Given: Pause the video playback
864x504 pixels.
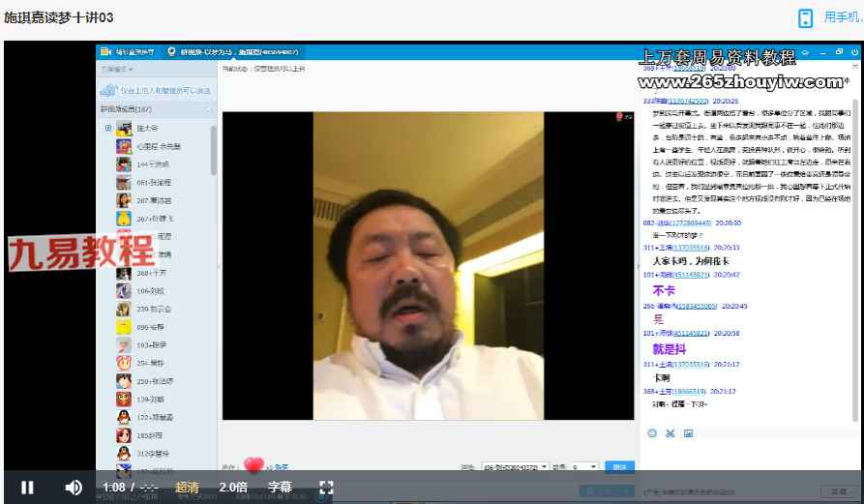Looking at the screenshot, I should click(x=27, y=488).
